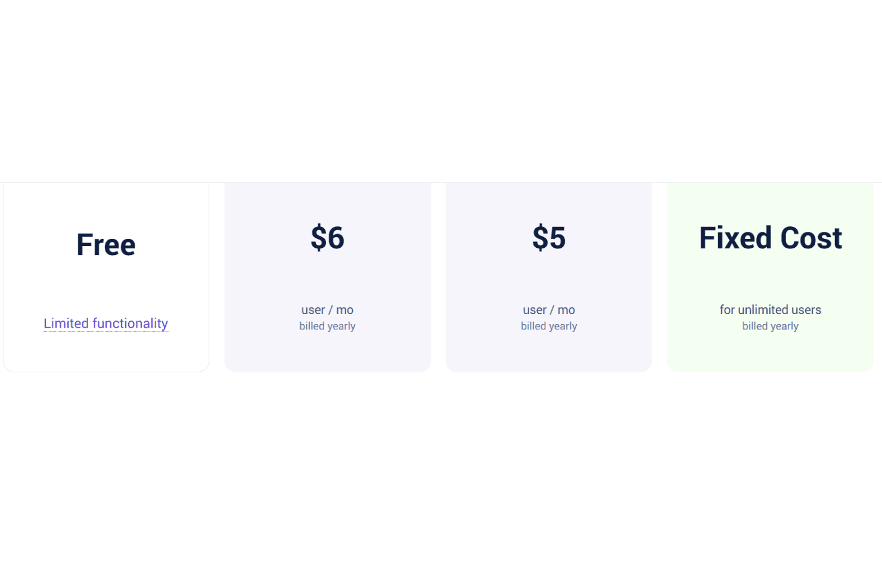Click 'billed yearly' under Fixed Cost

coord(771,326)
